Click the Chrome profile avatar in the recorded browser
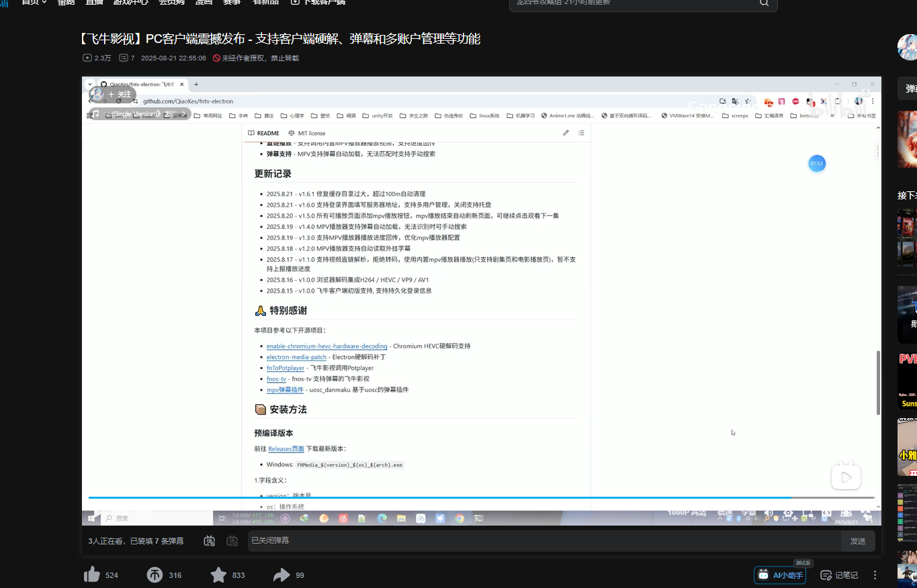The height and width of the screenshot is (588, 917). click(x=859, y=101)
